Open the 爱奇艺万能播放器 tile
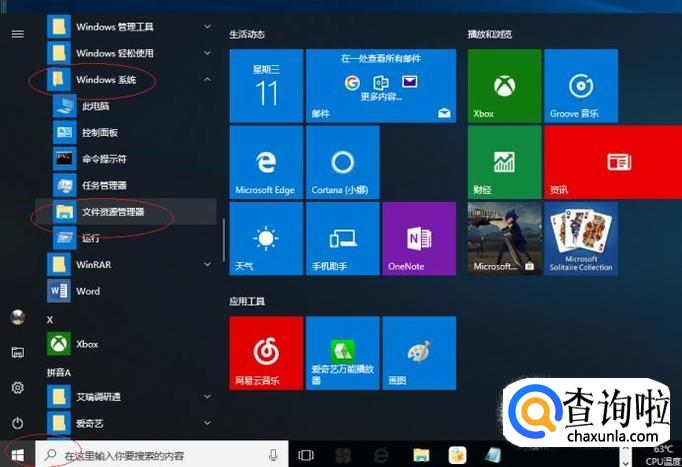The width and height of the screenshot is (682, 467). [343, 353]
